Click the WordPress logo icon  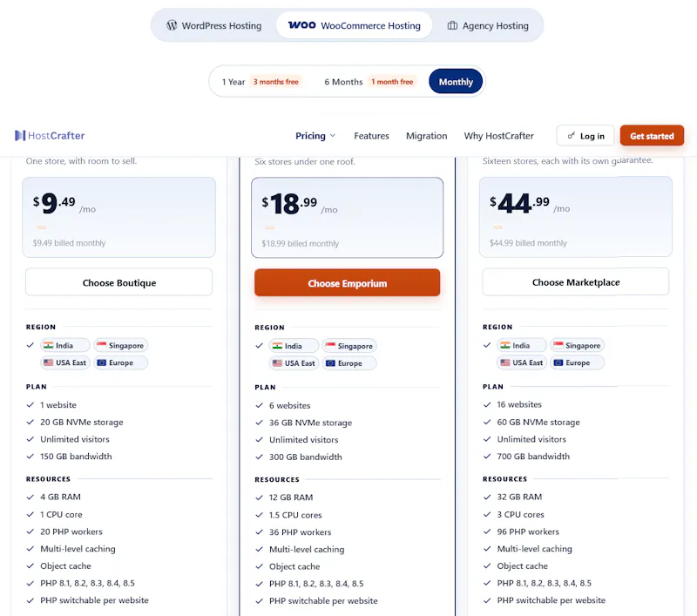coord(172,25)
